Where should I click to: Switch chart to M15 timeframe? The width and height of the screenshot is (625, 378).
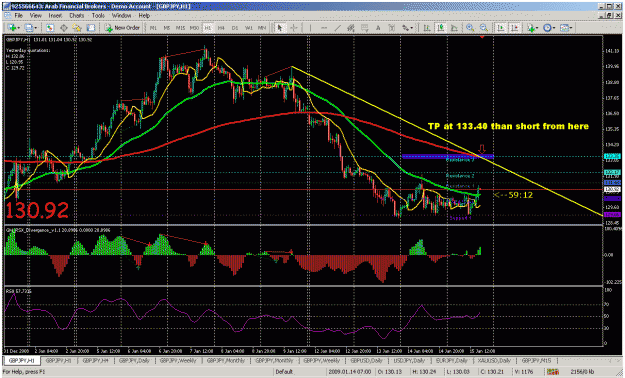(180, 28)
